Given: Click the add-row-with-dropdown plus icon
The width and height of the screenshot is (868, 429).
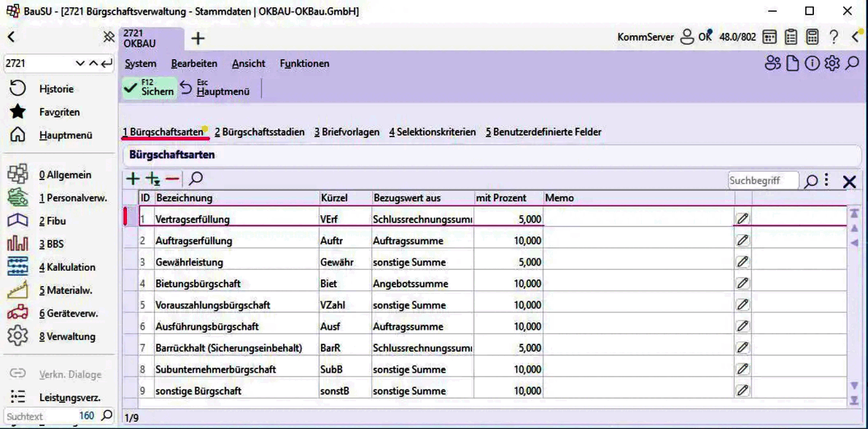Looking at the screenshot, I should 152,179.
